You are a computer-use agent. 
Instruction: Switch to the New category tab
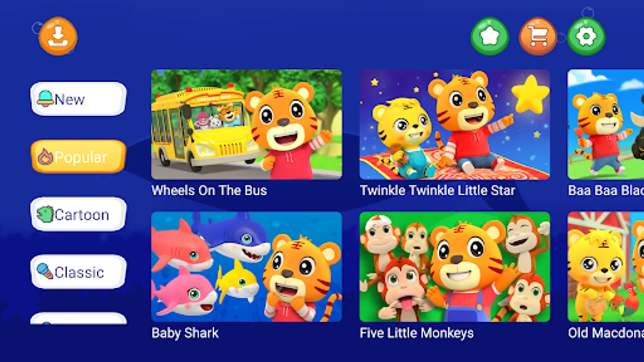tap(78, 99)
